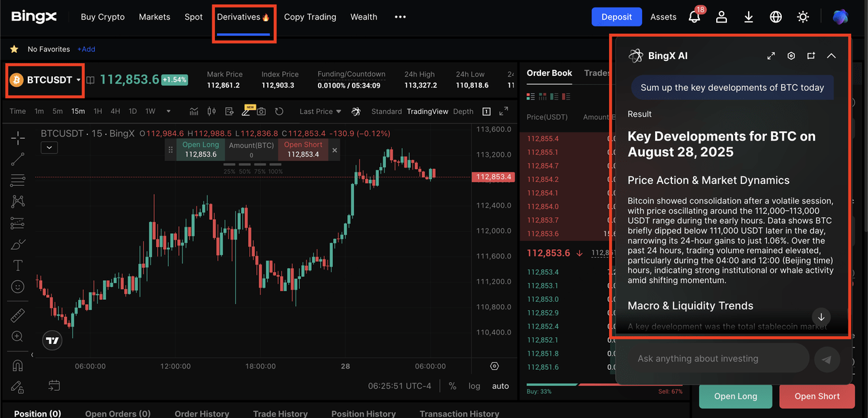Expand the BingX AI panel to fullscreen
Screen dimensions: 868x418
(x=771, y=56)
